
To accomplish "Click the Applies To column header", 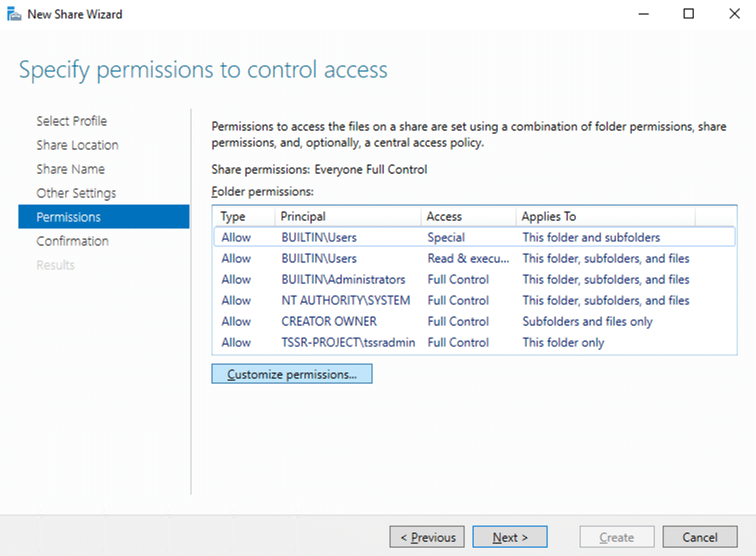I will [x=549, y=216].
